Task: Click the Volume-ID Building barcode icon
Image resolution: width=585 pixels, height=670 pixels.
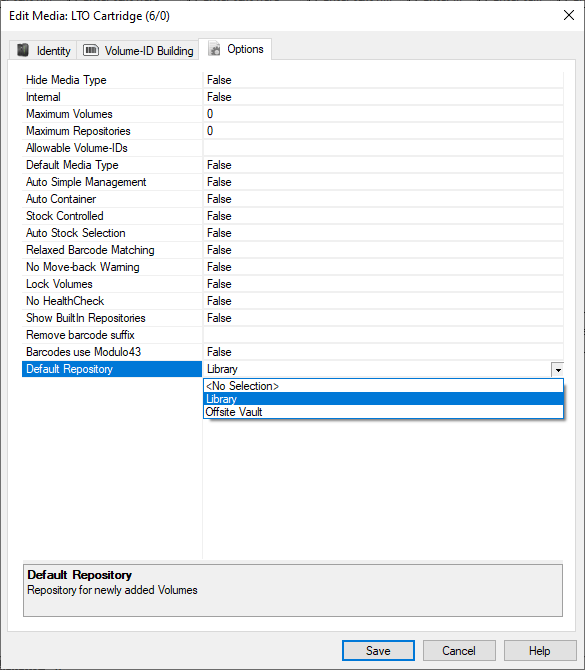Action: point(91,50)
